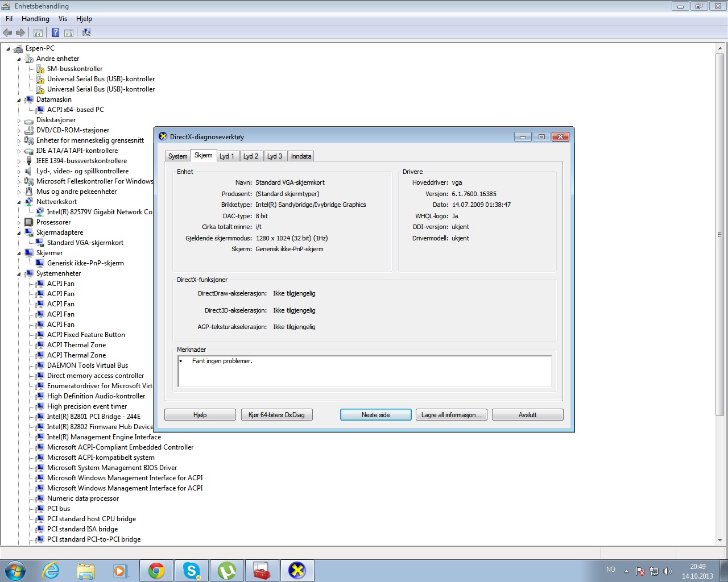
Task: Select the SM-busskontroller warning device icon
Action: click(40, 69)
